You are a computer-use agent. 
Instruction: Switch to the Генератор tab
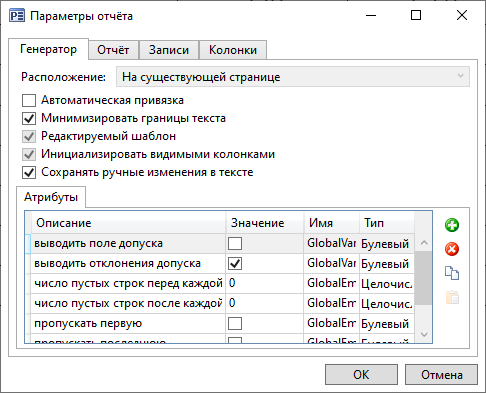pos(48,49)
